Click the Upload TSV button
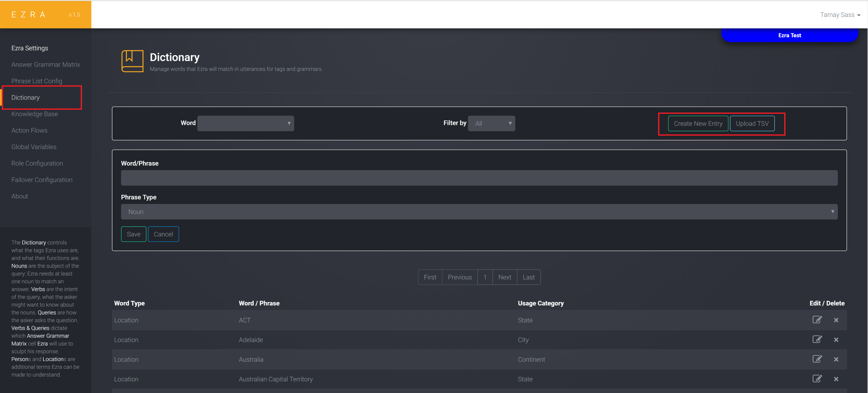This screenshot has width=868, height=393. (752, 123)
